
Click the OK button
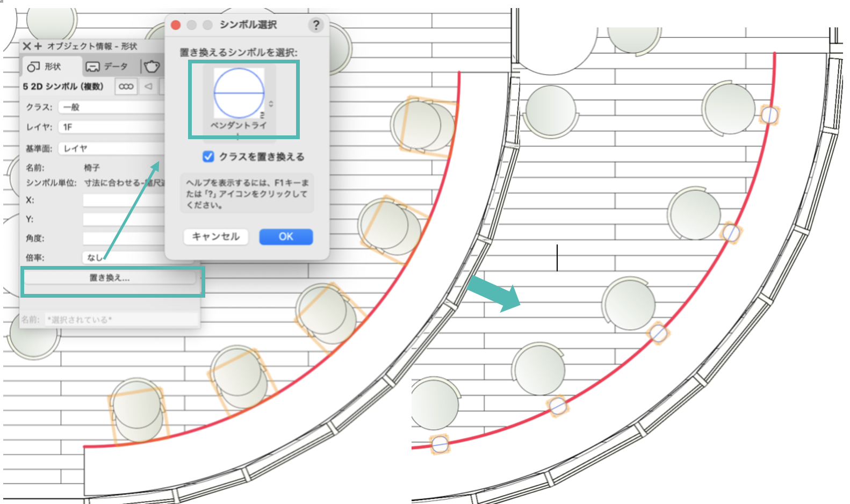tap(286, 236)
